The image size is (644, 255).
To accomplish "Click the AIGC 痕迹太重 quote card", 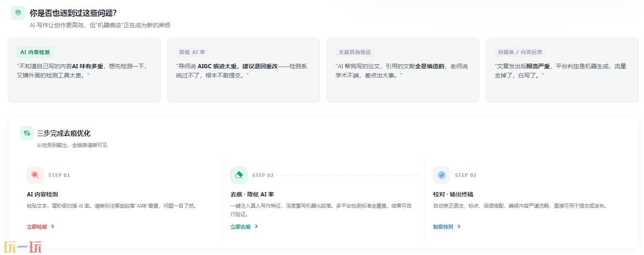I will click(243, 70).
